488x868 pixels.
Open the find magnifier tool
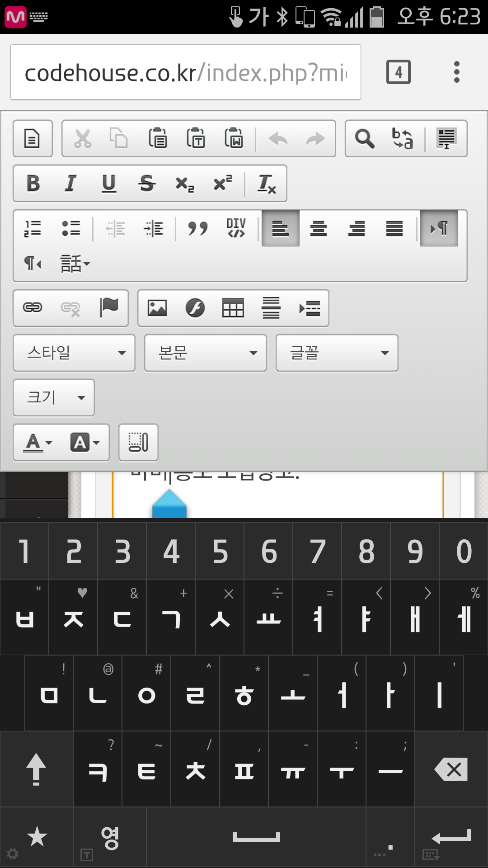[364, 138]
